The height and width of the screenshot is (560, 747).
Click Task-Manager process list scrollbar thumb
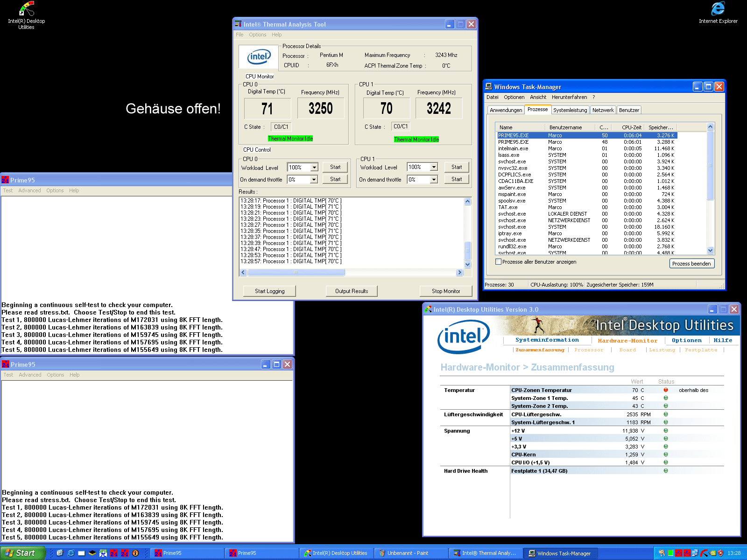click(x=710, y=166)
